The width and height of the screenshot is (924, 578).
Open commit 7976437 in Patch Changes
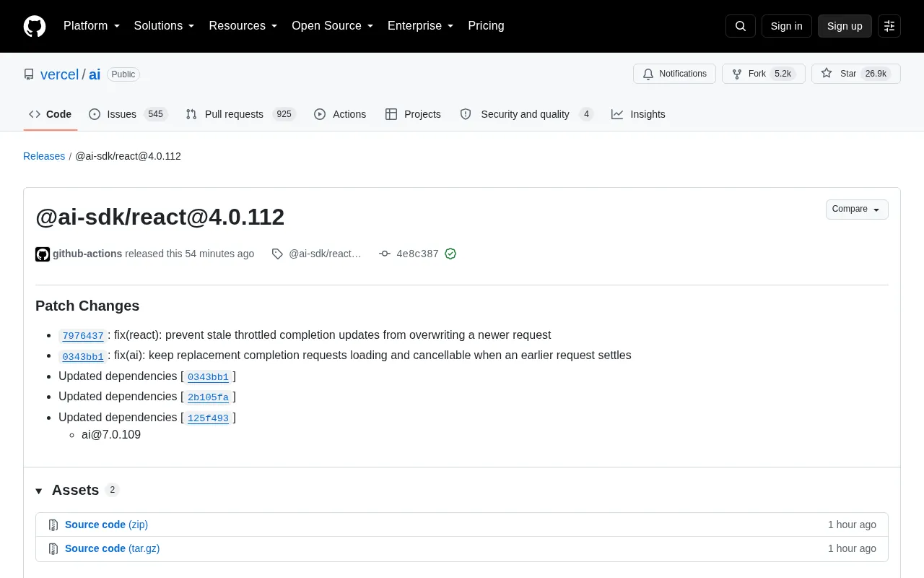point(83,335)
